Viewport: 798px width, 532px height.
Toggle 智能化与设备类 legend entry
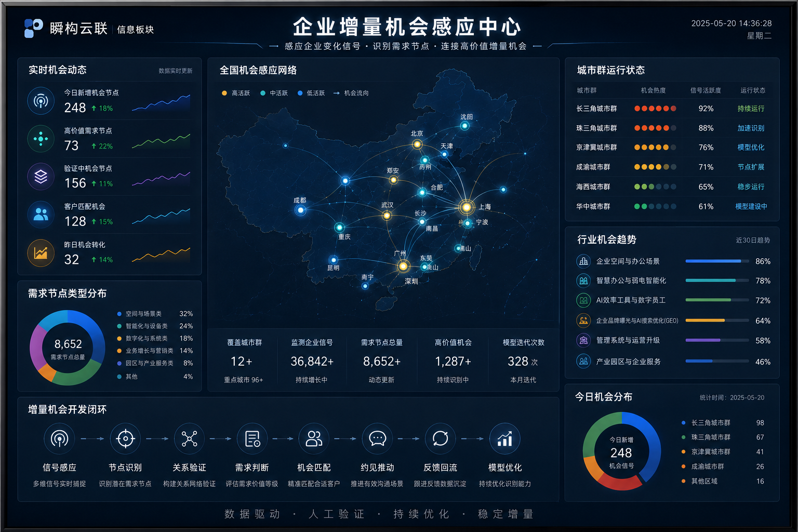point(155,326)
